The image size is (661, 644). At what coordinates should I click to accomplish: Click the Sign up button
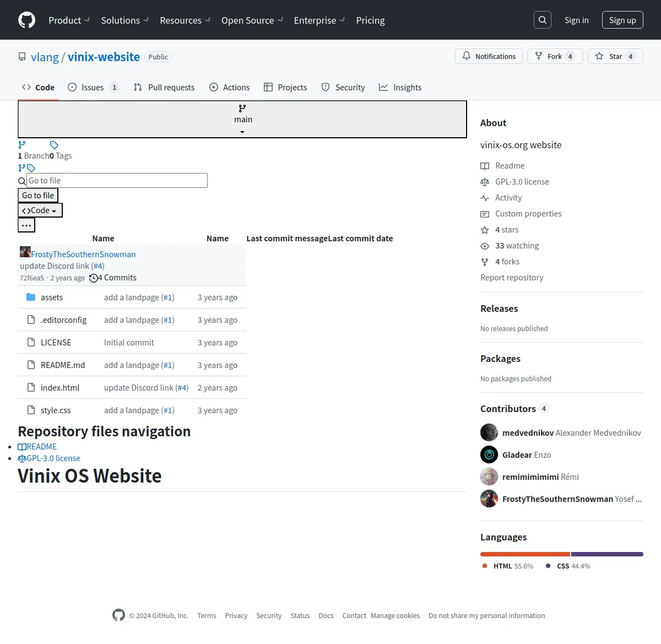coord(622,20)
